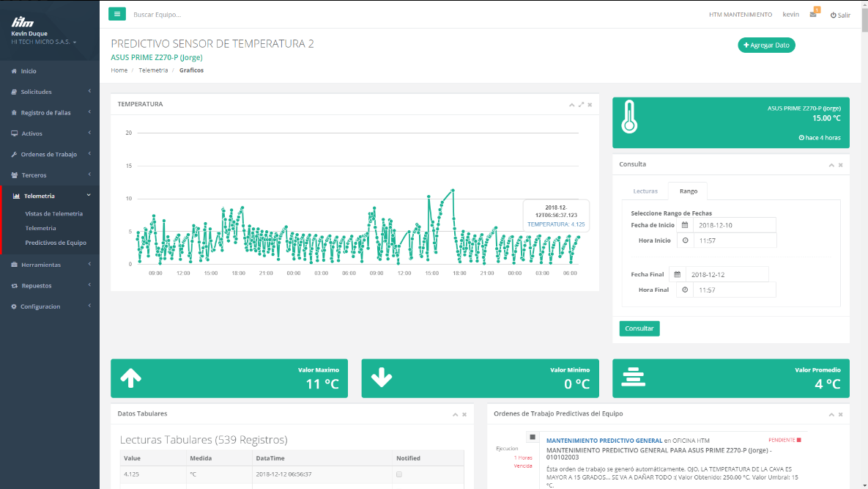Click the Hora Final time field
The image size is (868, 489).
(x=734, y=290)
